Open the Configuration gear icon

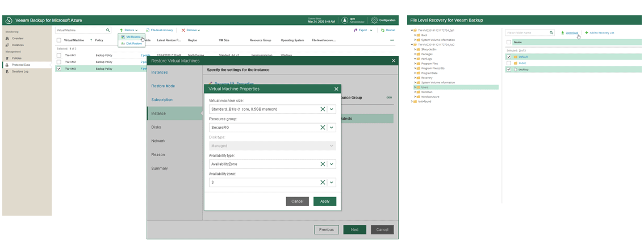click(x=374, y=20)
